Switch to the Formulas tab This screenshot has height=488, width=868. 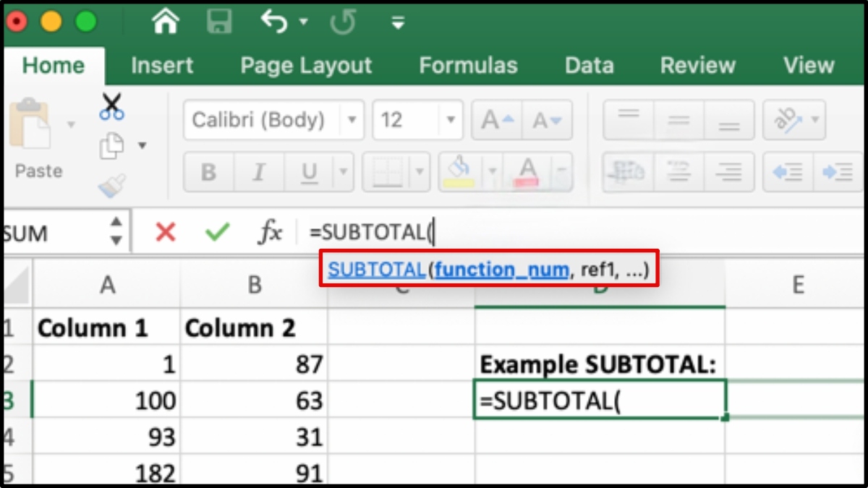pyautogui.click(x=468, y=66)
